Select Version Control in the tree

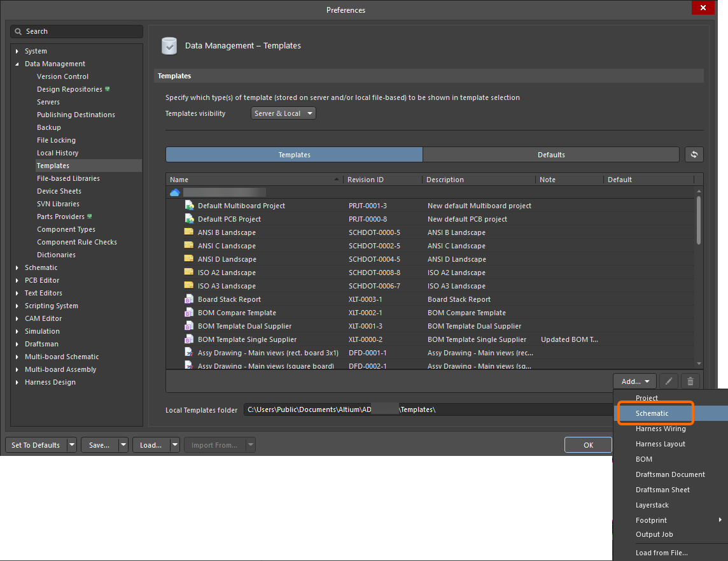pyautogui.click(x=62, y=76)
